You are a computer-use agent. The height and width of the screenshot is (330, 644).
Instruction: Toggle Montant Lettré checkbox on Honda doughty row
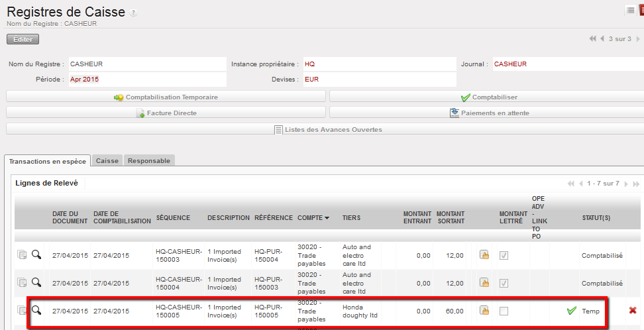[x=504, y=311]
